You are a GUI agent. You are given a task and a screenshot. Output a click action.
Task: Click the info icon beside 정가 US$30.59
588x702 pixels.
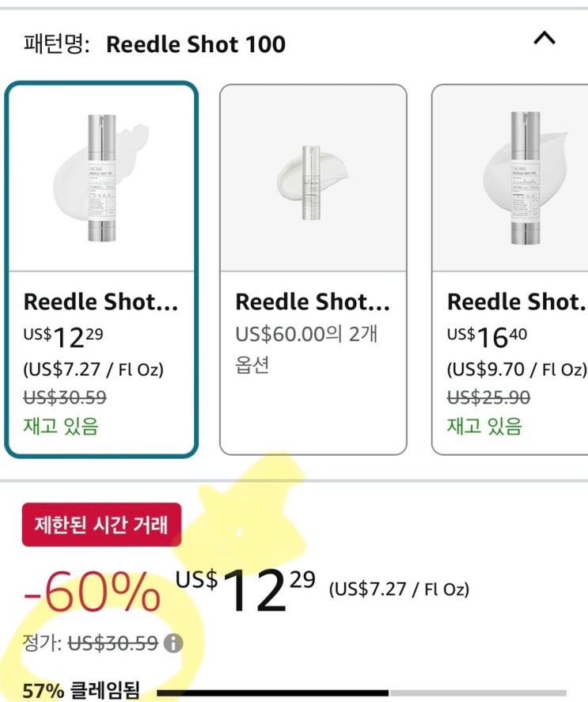173,643
